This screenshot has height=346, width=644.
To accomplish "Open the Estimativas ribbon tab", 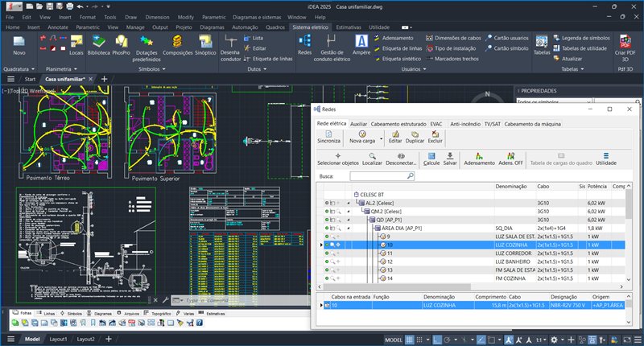I will (x=348, y=27).
